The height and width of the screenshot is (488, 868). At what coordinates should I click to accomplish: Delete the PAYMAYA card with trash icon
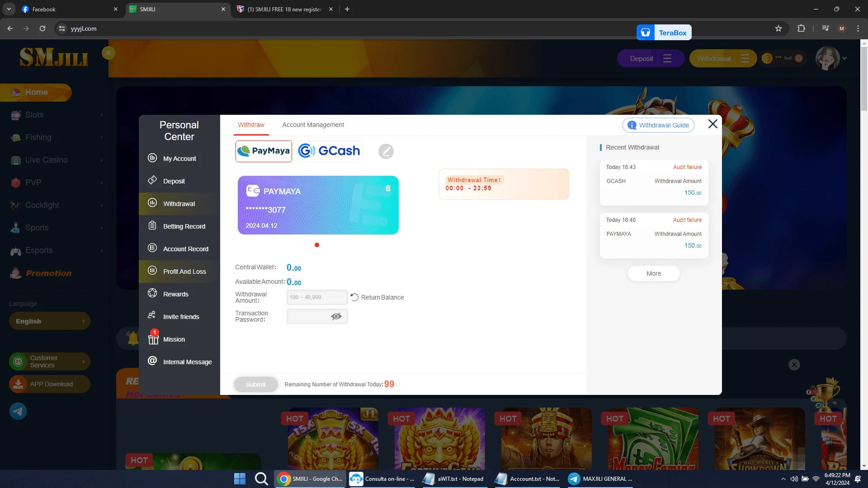click(388, 188)
